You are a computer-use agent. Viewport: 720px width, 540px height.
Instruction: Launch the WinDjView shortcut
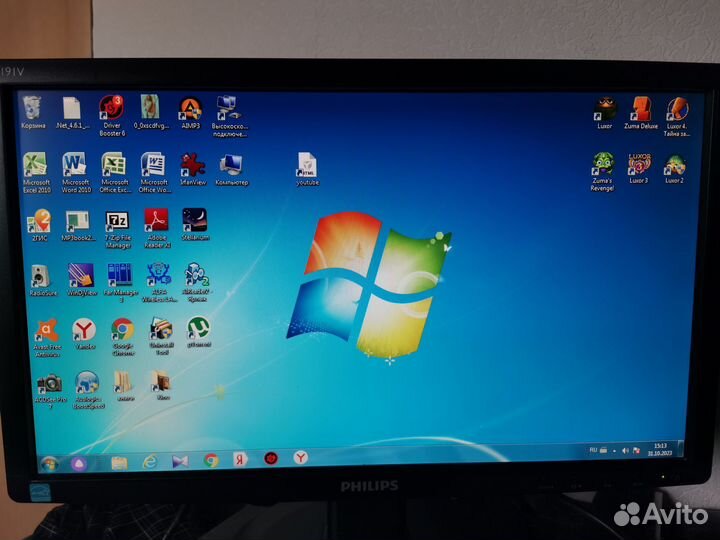click(82, 280)
